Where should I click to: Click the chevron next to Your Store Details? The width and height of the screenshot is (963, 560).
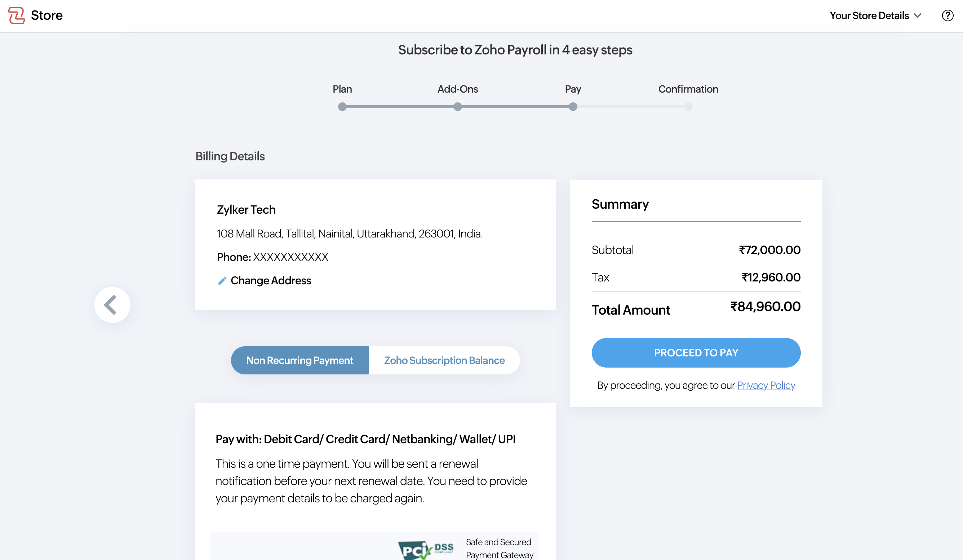click(x=918, y=15)
